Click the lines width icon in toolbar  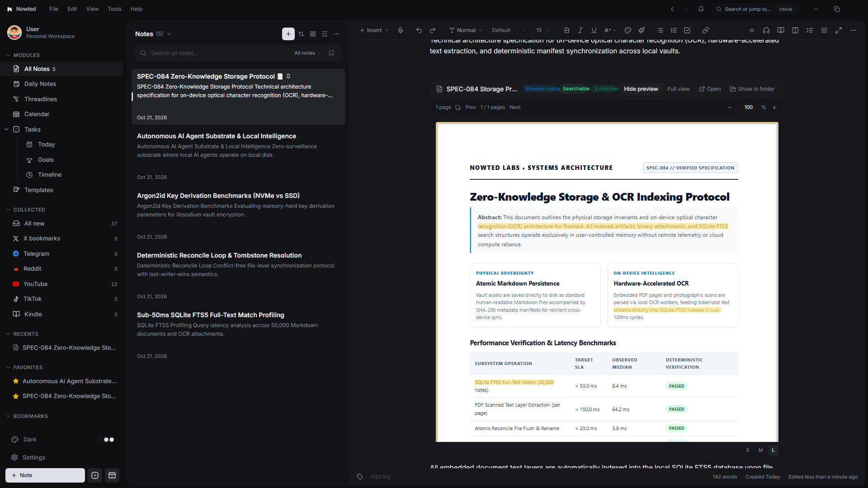(824, 30)
